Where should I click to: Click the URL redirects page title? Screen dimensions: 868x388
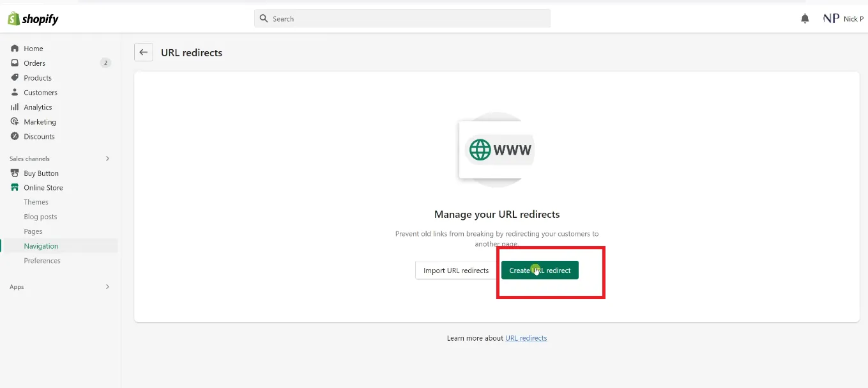click(192, 52)
